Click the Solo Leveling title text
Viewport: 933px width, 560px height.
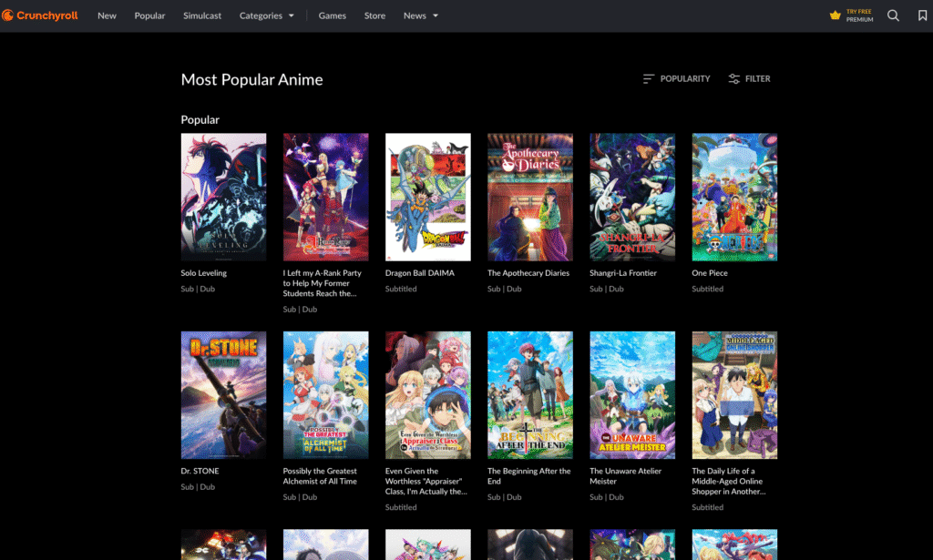(203, 273)
